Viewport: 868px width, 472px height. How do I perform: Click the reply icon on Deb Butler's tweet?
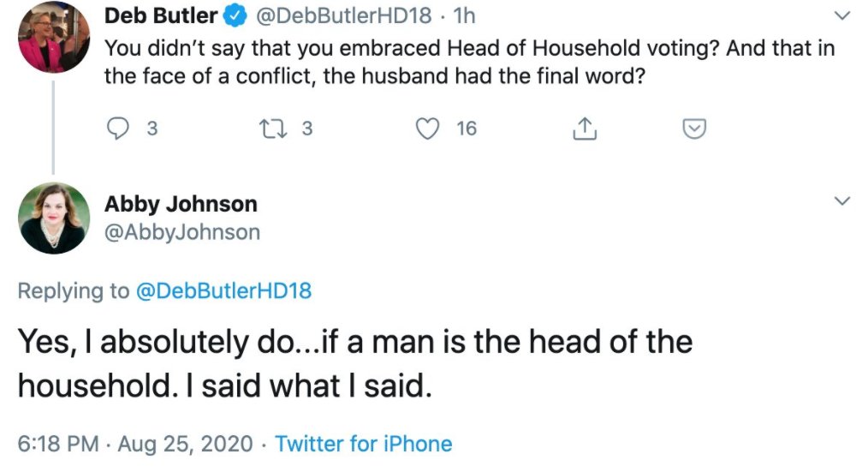click(x=117, y=128)
